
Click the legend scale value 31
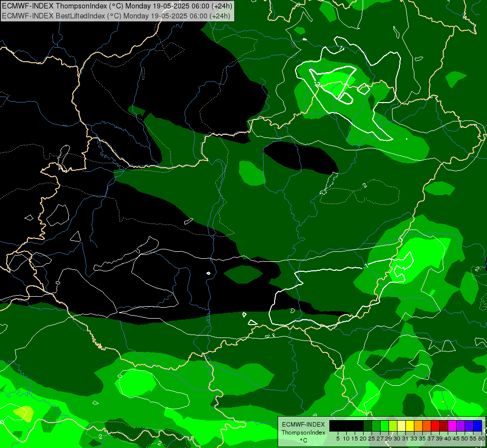click(405, 439)
